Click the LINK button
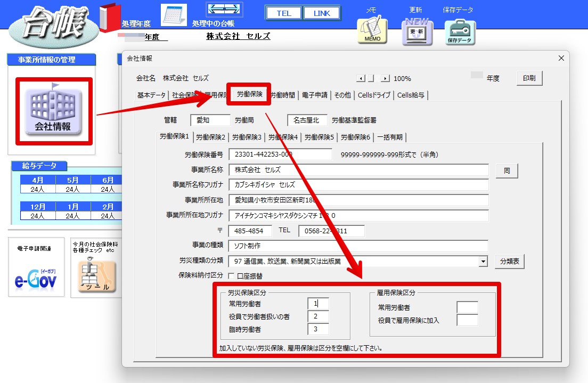Image resolution: width=588 pixels, height=383 pixels. tap(322, 13)
